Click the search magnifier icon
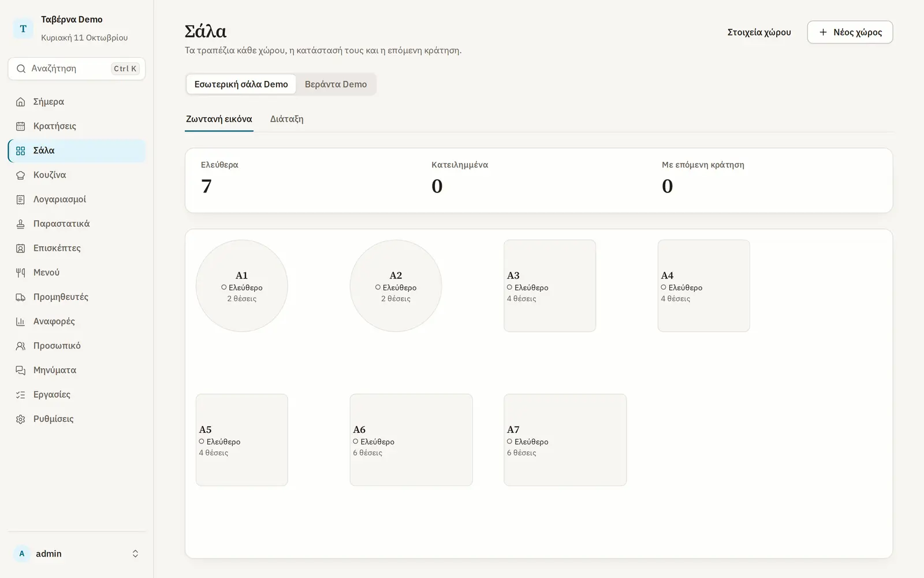The image size is (924, 578). (x=21, y=69)
